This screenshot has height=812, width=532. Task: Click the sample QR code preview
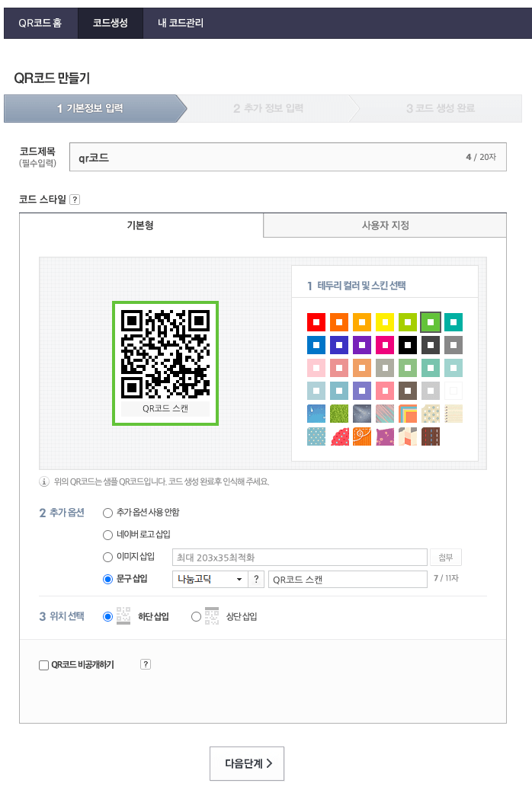tap(165, 363)
